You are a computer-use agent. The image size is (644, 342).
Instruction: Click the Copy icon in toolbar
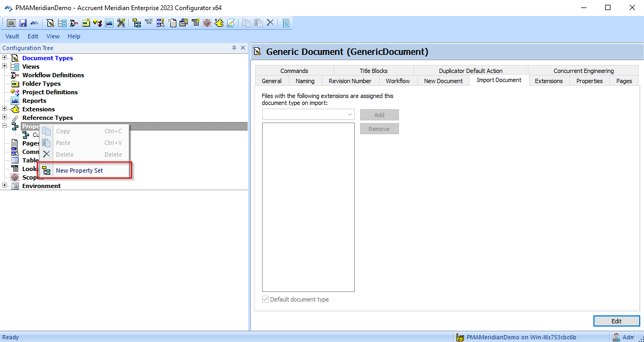pos(246,23)
